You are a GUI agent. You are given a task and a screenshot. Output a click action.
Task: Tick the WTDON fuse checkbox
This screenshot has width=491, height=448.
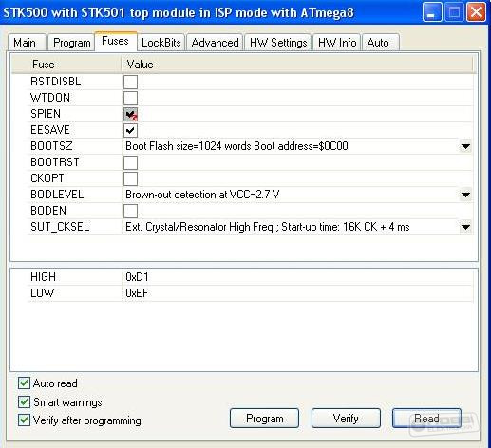[x=130, y=98]
